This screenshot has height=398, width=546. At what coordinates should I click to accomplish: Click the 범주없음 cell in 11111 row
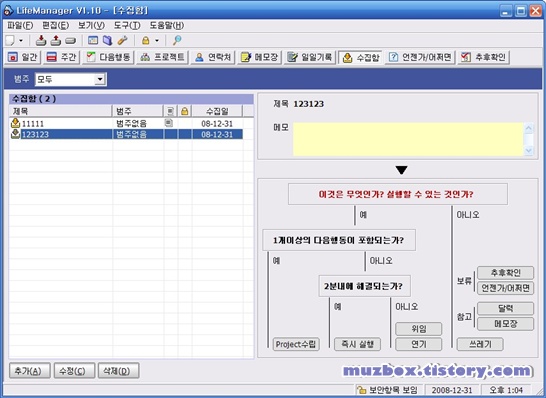[x=131, y=124]
